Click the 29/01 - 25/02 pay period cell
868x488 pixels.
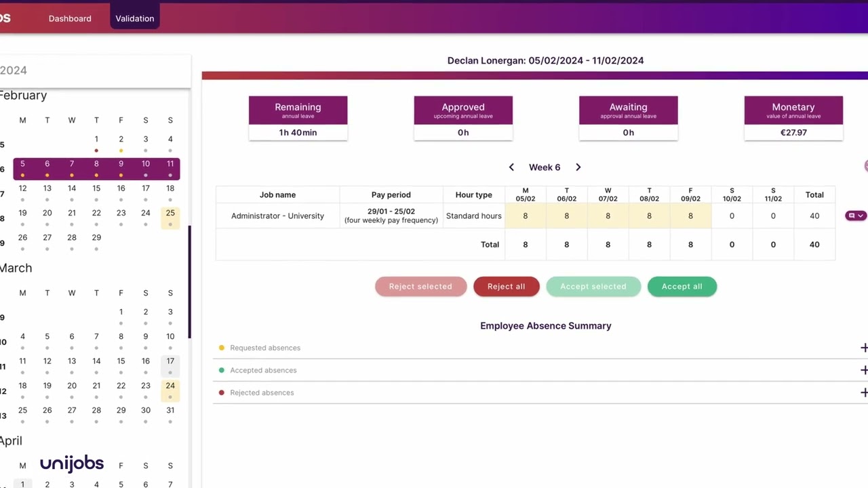(x=391, y=216)
